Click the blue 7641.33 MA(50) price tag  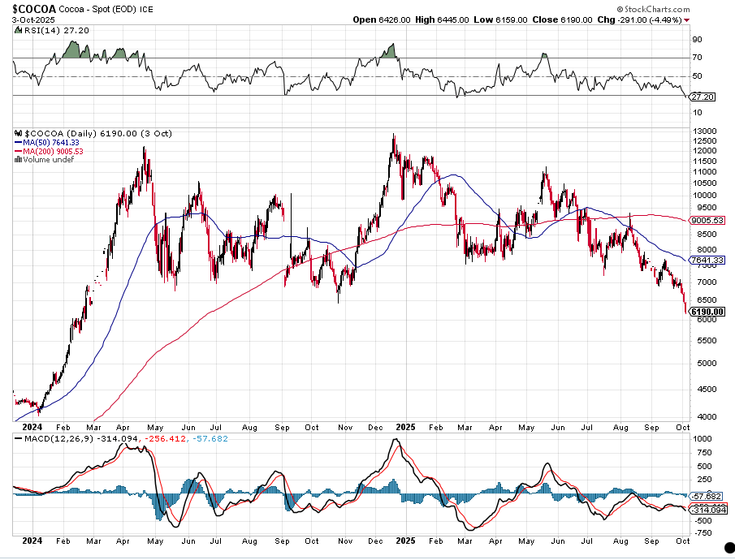[x=707, y=261]
